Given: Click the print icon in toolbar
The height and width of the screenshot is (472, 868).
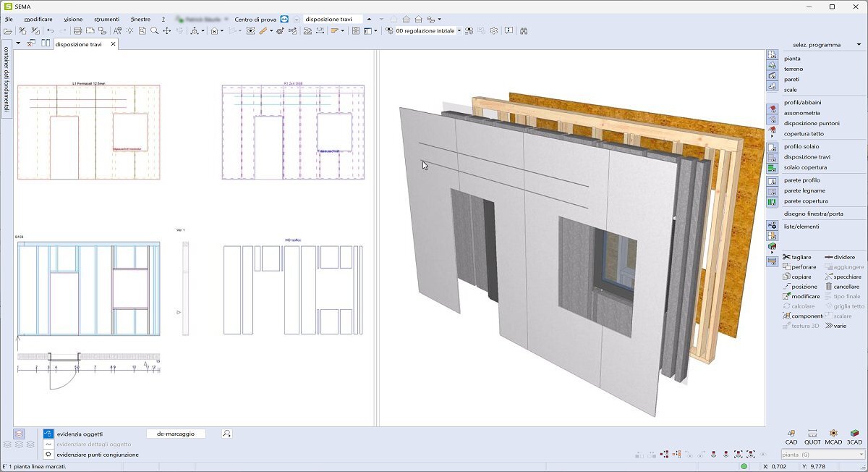Looking at the screenshot, I should (77, 31).
